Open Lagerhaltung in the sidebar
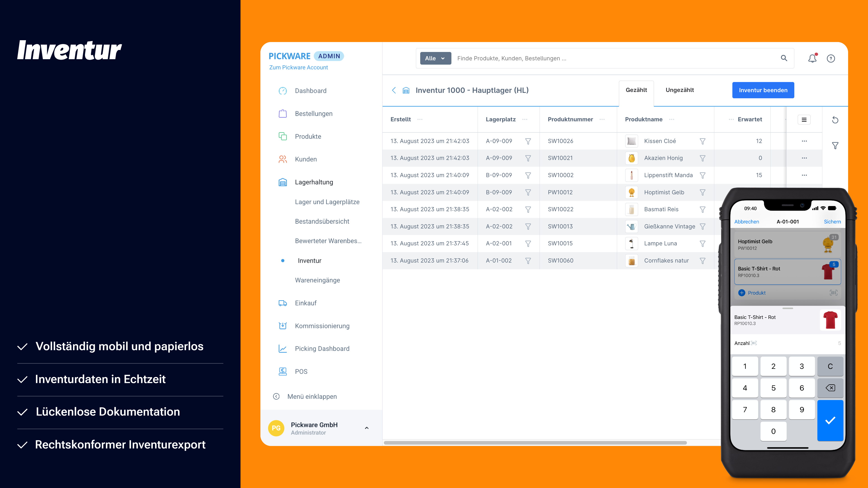Viewport: 868px width, 488px height. tap(314, 182)
